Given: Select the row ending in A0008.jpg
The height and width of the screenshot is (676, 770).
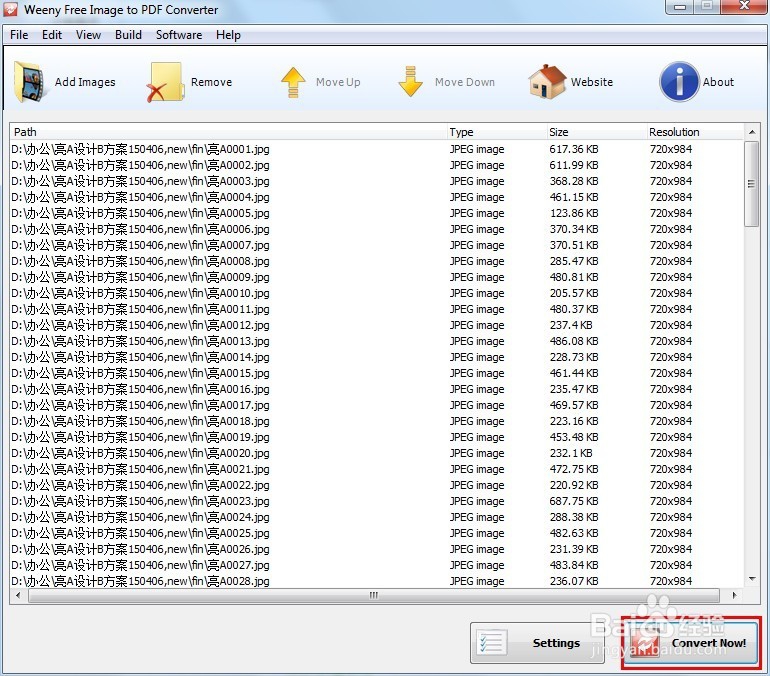Looking at the screenshot, I should [377, 261].
